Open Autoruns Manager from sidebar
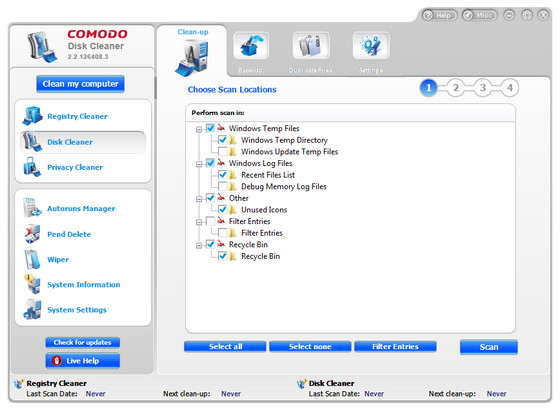 pos(81,208)
